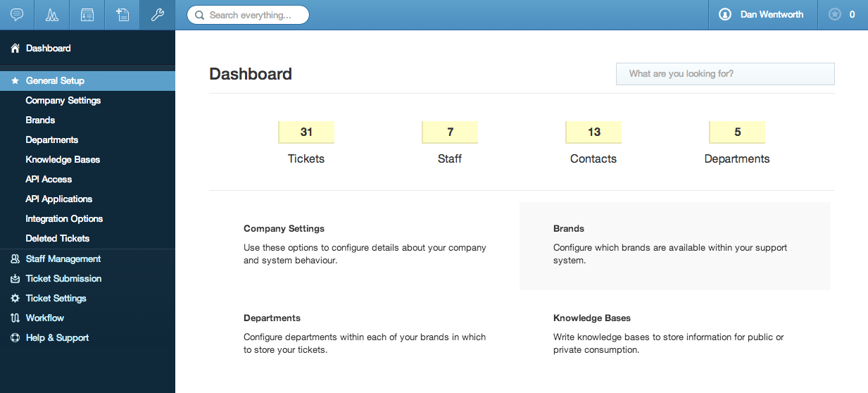The height and width of the screenshot is (393, 868).
Task: Expand the Ticket Submission section
Action: point(87,278)
